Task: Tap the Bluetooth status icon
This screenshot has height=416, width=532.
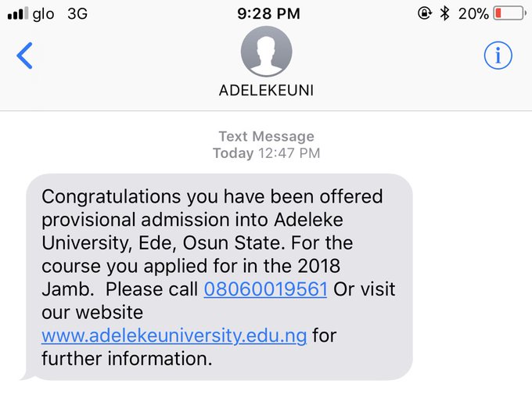Action: coord(444,13)
